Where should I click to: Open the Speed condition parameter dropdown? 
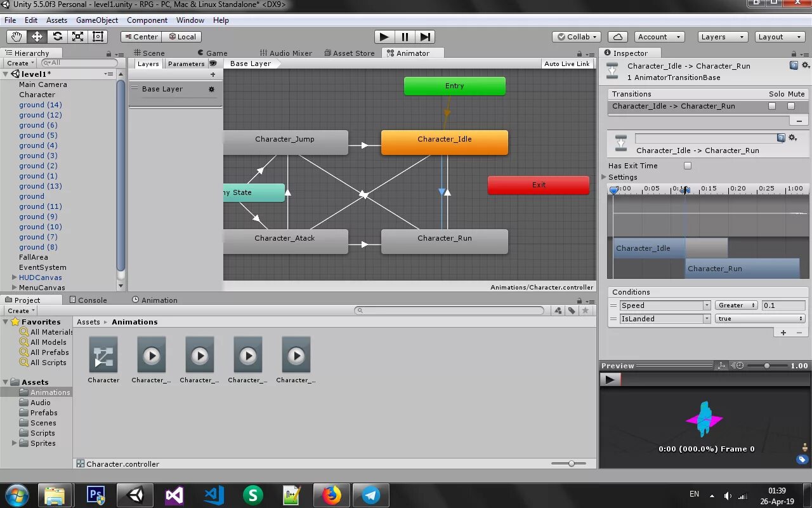665,305
